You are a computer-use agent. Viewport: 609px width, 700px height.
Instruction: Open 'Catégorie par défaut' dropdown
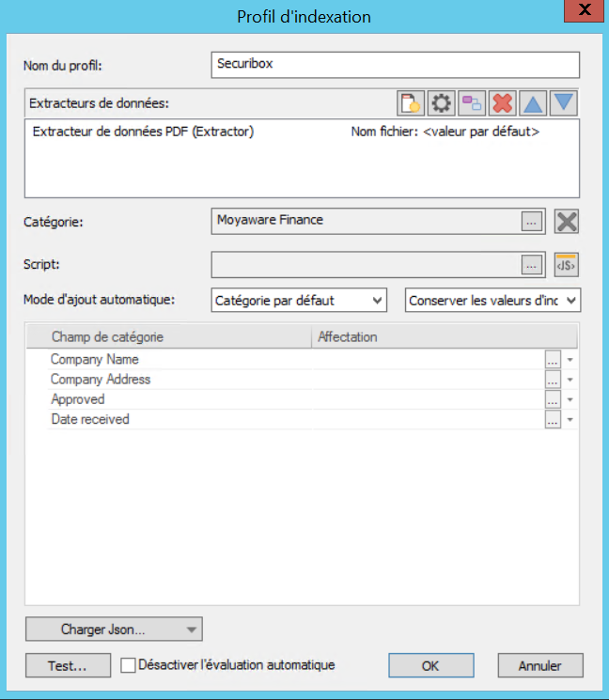tap(299, 300)
